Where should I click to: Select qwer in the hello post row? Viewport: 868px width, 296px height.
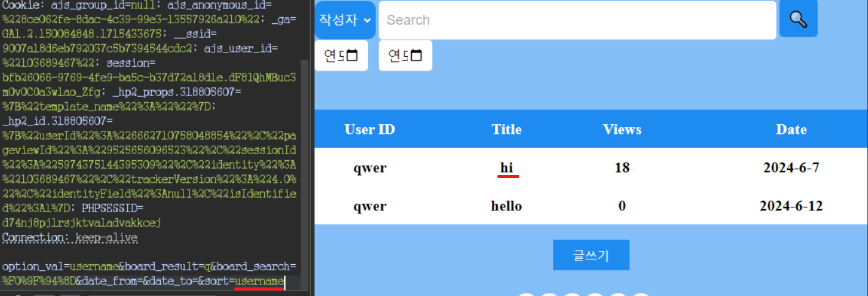click(369, 205)
